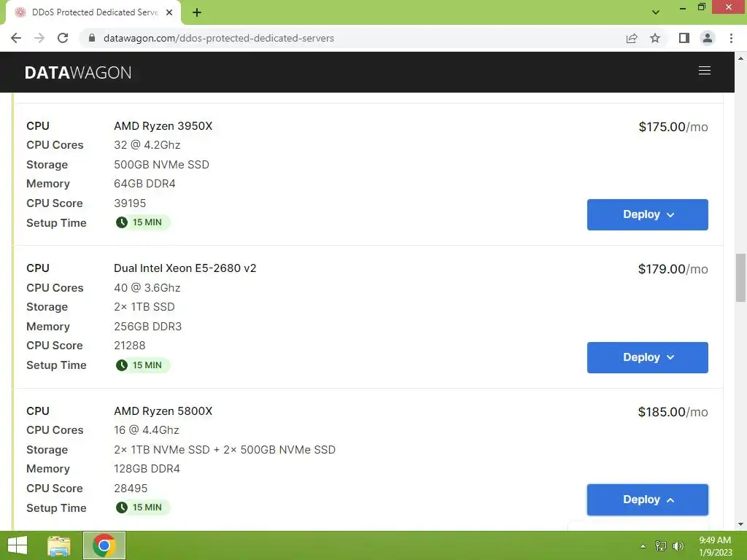Screen dimensions: 747x560
Task: Click the CPU Score value 21288
Action: click(x=130, y=345)
